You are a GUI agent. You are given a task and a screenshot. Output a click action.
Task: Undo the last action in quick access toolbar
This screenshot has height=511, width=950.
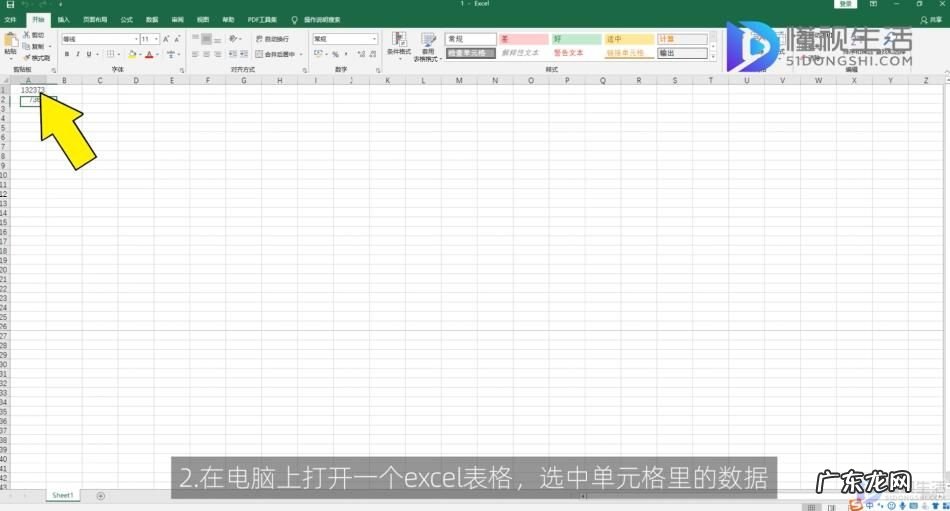[x=26, y=4]
